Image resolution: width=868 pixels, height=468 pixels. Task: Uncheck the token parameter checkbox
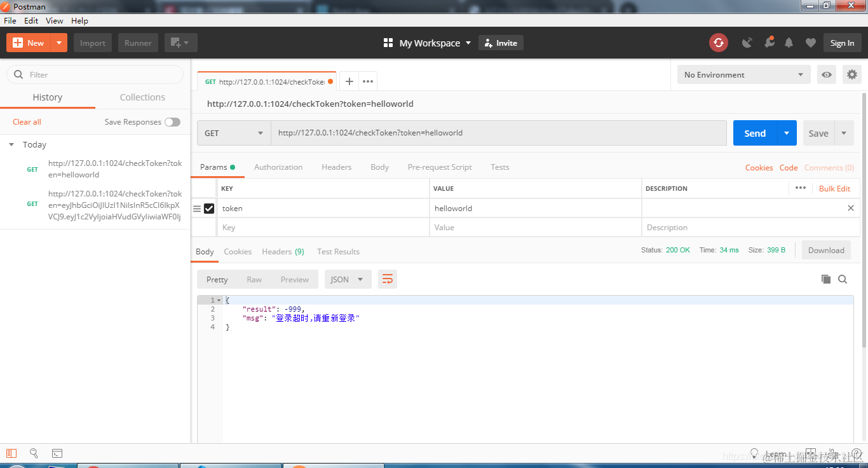(209, 209)
